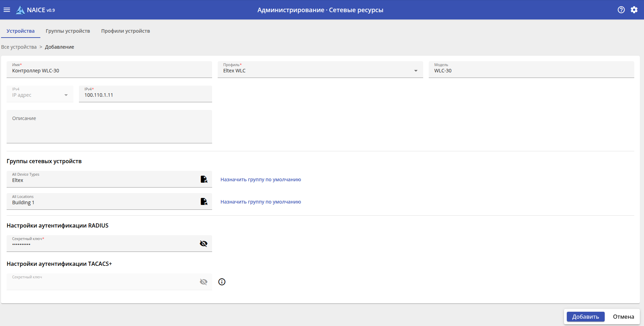Click group select icon for All Locations
The height and width of the screenshot is (326, 644).
coord(204,201)
